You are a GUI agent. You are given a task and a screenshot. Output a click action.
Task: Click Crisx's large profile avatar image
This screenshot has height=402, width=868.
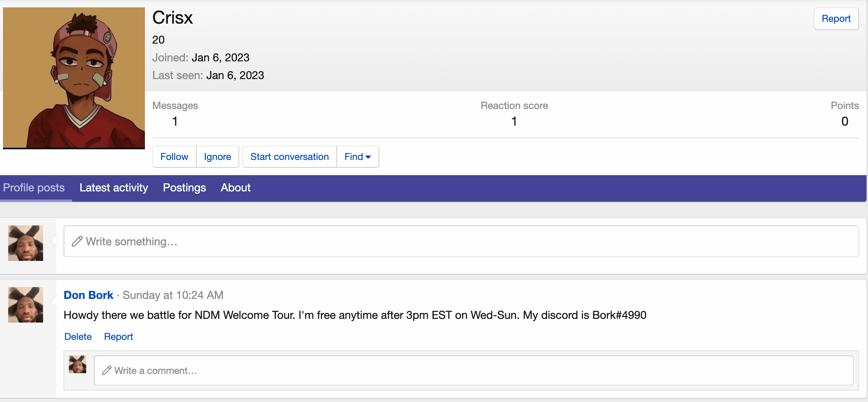coord(74,78)
